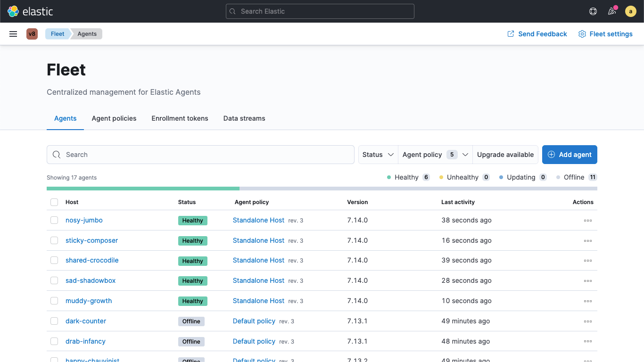Click the Unhealthy count legend
The image size is (644, 362).
coord(464,177)
